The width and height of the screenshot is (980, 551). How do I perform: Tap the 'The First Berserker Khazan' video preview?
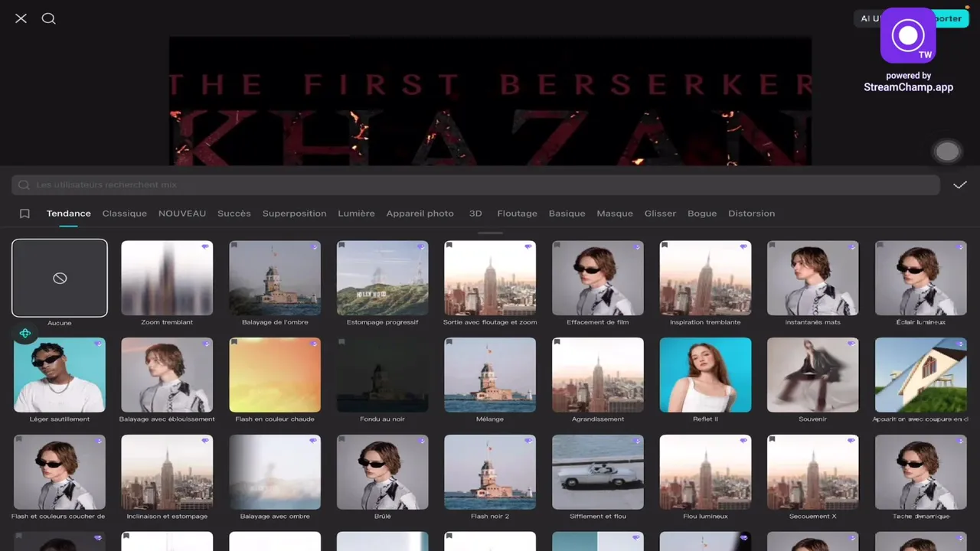tap(490, 101)
